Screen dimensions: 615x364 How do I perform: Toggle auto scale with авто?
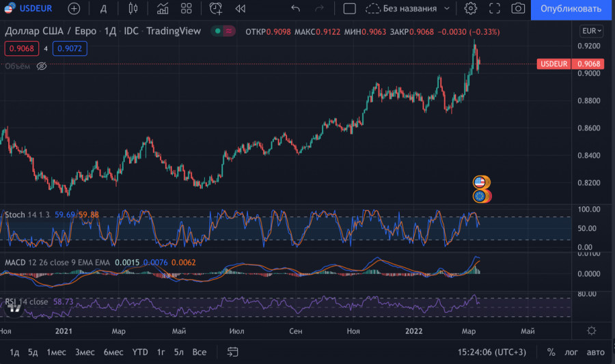coord(596,352)
